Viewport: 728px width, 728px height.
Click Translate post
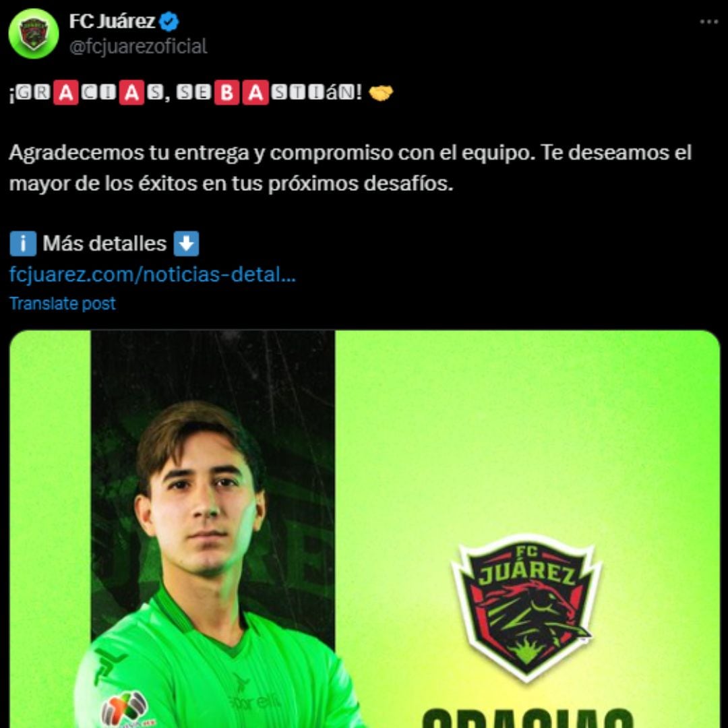coord(62,303)
